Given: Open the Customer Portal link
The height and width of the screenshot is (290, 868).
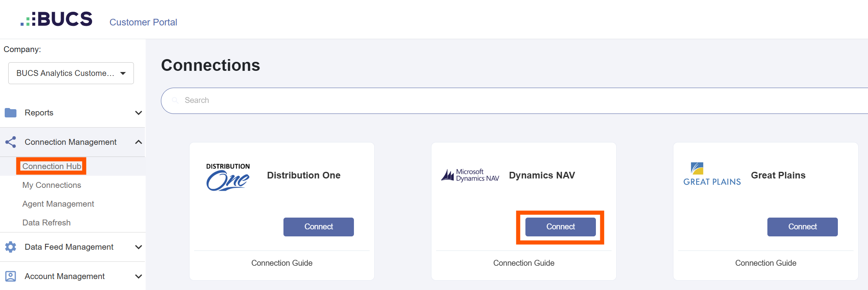Looking at the screenshot, I should point(143,22).
